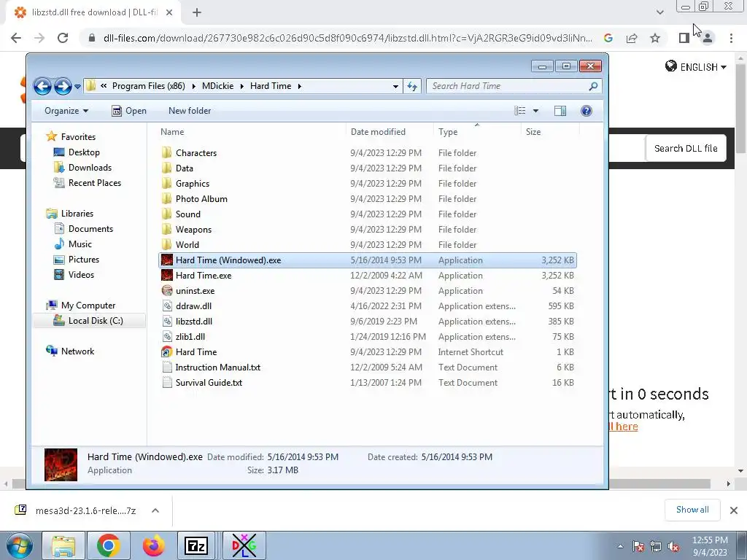This screenshot has height=560, width=747.
Task: Reload the Chrome page
Action: [63, 38]
